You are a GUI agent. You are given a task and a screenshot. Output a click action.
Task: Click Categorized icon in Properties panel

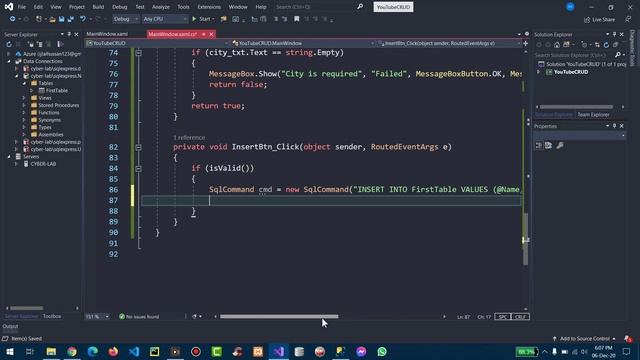point(539,145)
